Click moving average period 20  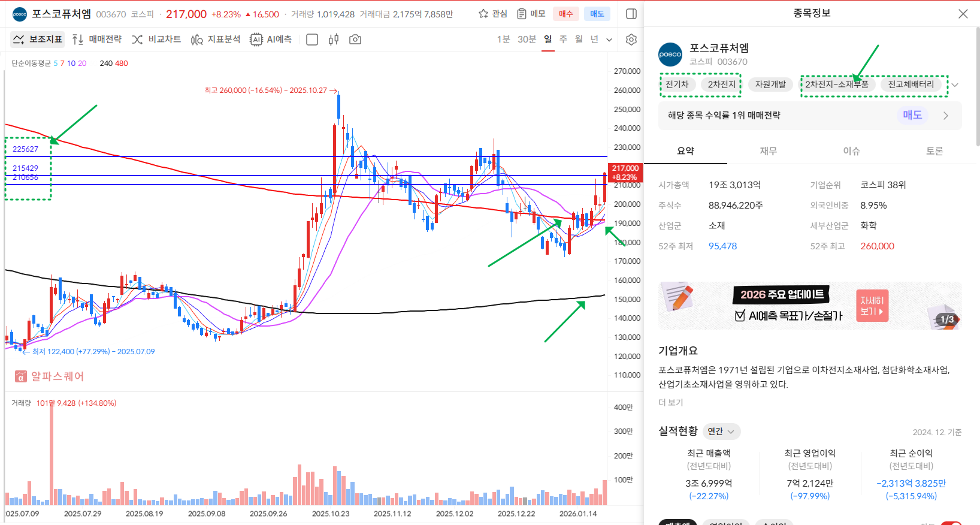(82, 64)
